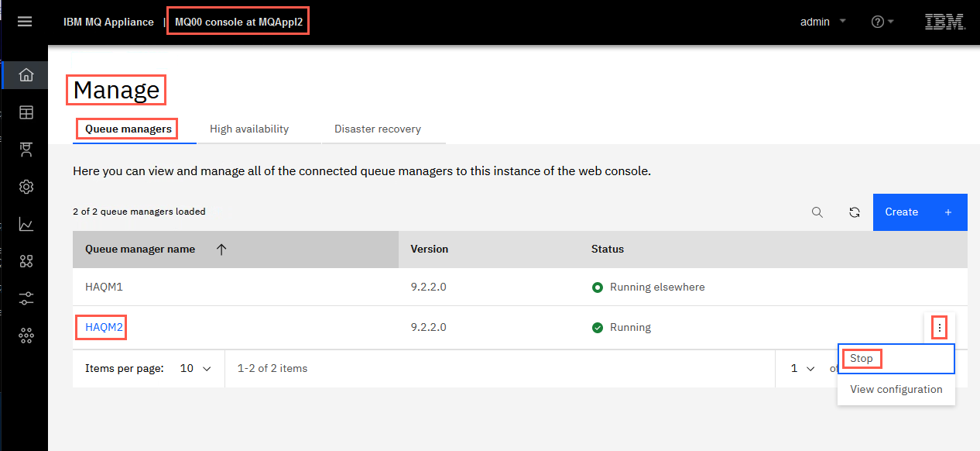Click the search magnifier icon above table
Screen dimensions: 980x451
817,212
